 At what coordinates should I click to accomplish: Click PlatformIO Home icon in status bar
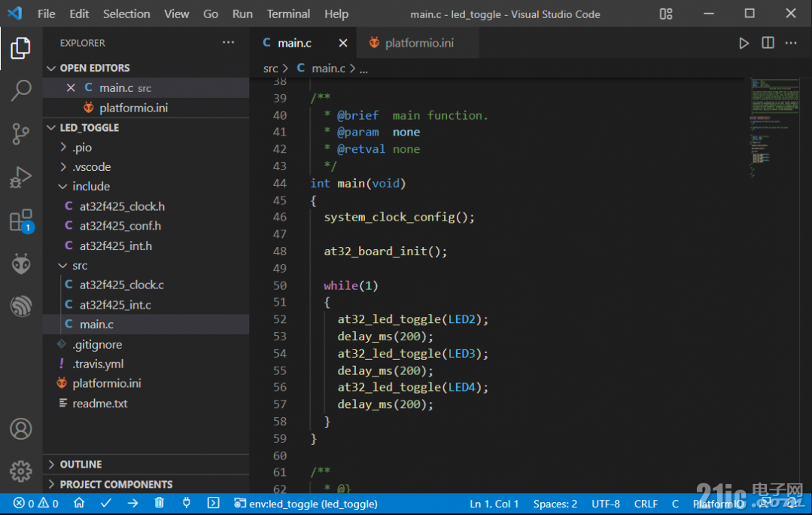pos(79,503)
